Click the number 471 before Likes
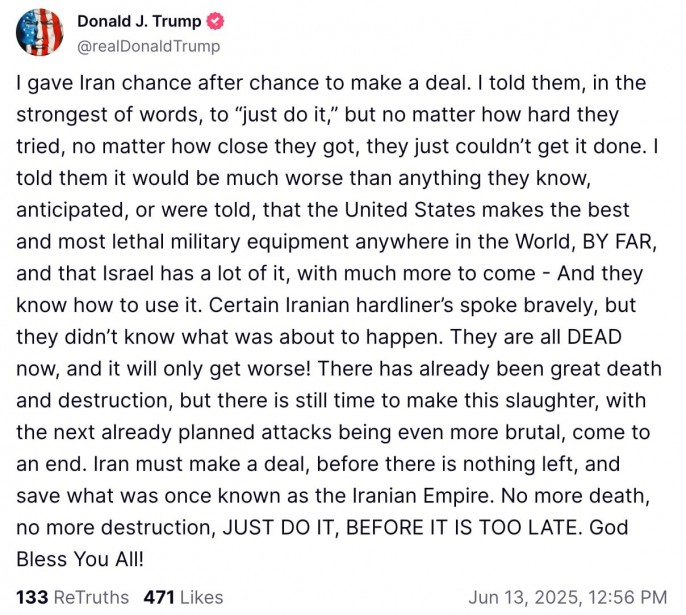Screen dimensions: 686x615 point(159,597)
